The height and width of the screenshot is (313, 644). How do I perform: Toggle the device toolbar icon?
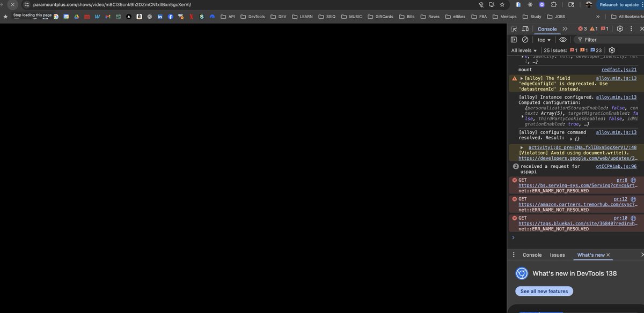[525, 29]
